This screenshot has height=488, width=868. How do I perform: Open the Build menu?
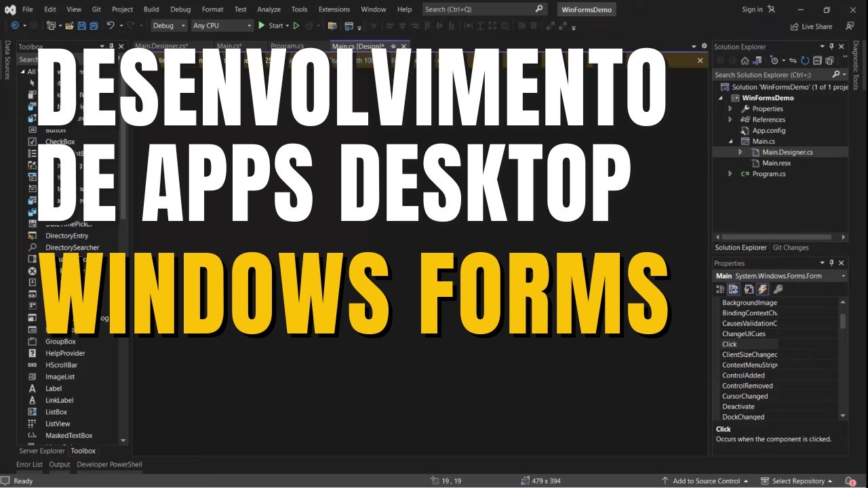[x=151, y=9]
